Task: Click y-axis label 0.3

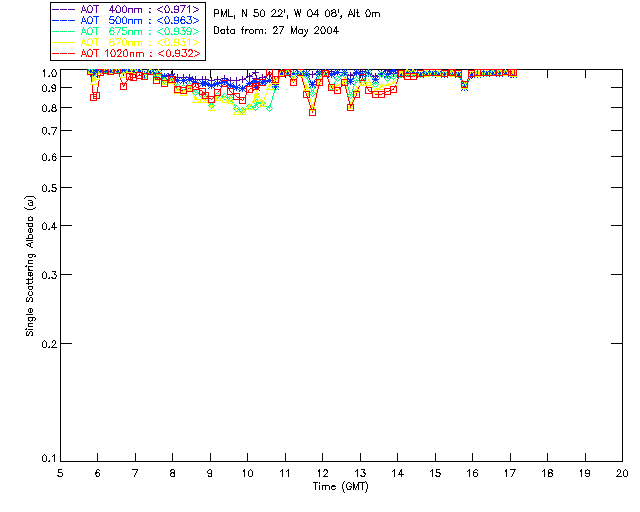Action: (x=49, y=275)
